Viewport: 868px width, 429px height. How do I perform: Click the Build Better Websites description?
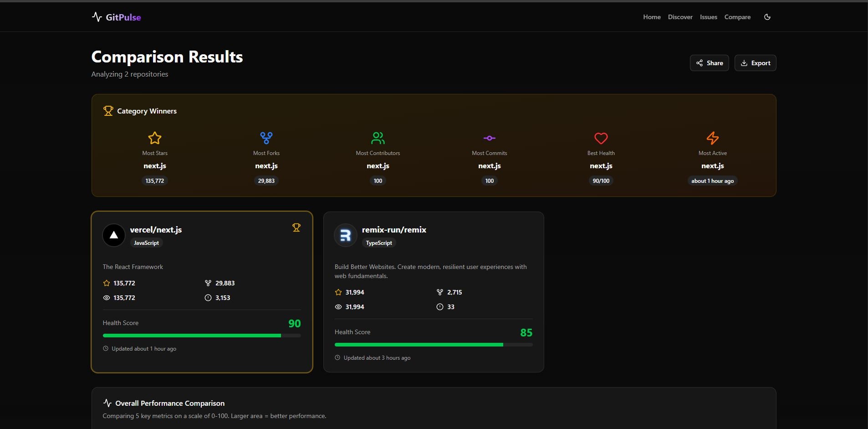pyautogui.click(x=431, y=271)
